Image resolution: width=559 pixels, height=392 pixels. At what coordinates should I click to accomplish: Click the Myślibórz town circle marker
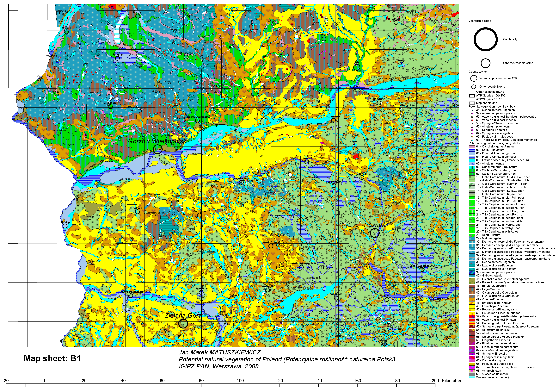(x=110, y=106)
